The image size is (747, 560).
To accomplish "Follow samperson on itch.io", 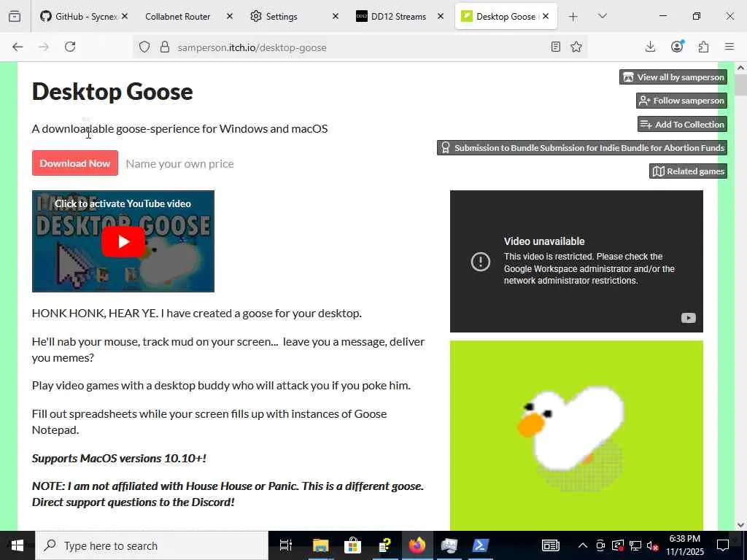I will click(682, 101).
